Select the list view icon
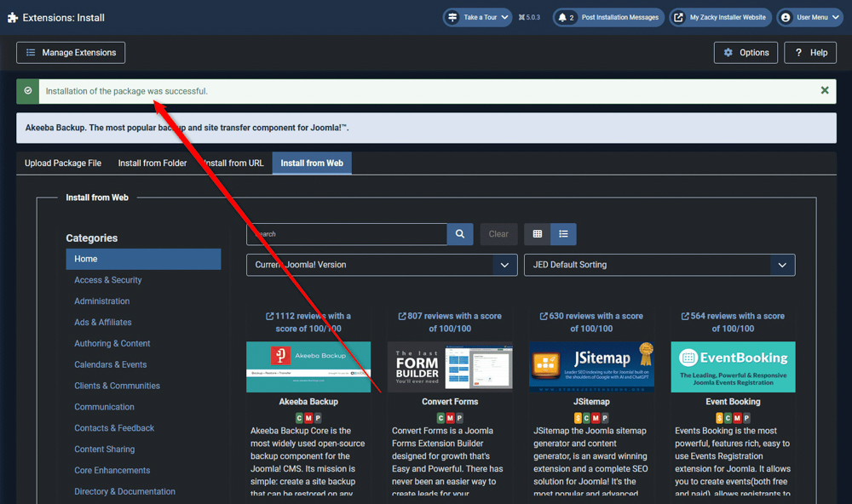852x504 pixels. click(x=563, y=234)
